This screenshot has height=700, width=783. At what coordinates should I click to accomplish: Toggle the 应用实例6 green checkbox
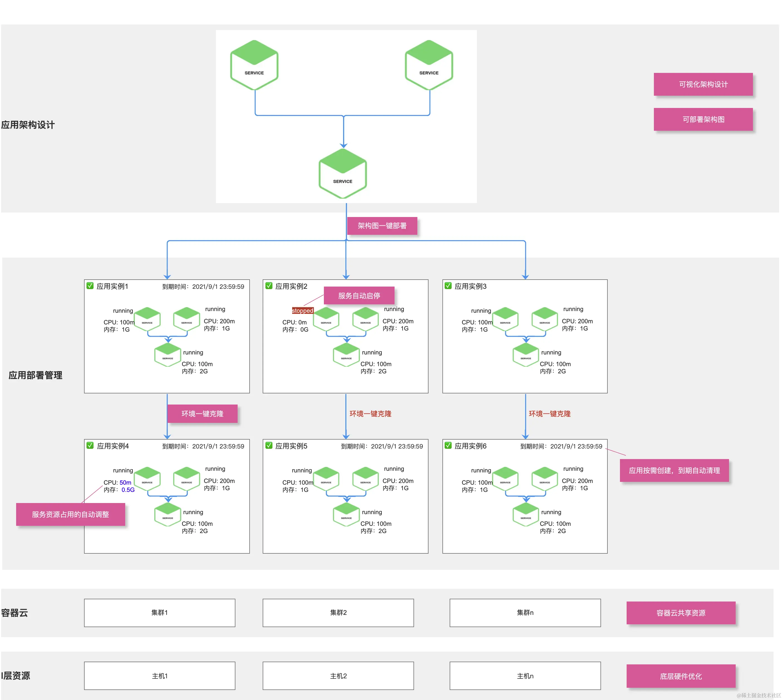click(x=449, y=445)
